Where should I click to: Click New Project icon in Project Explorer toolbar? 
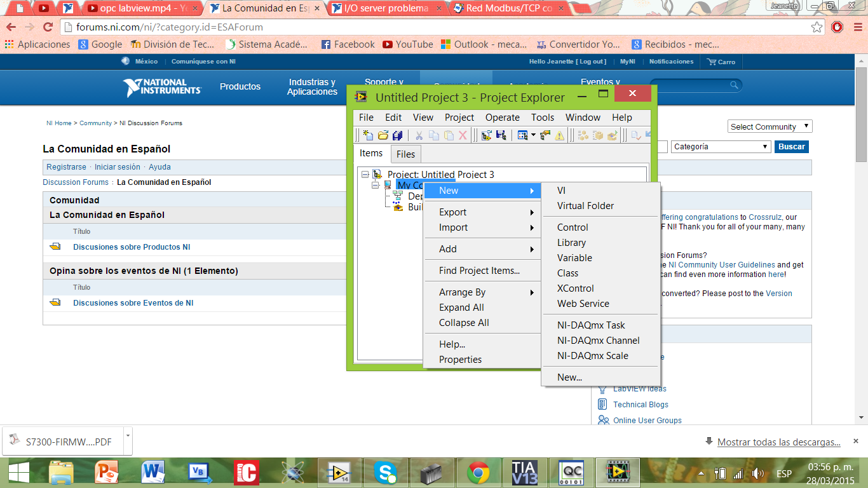[x=368, y=135]
